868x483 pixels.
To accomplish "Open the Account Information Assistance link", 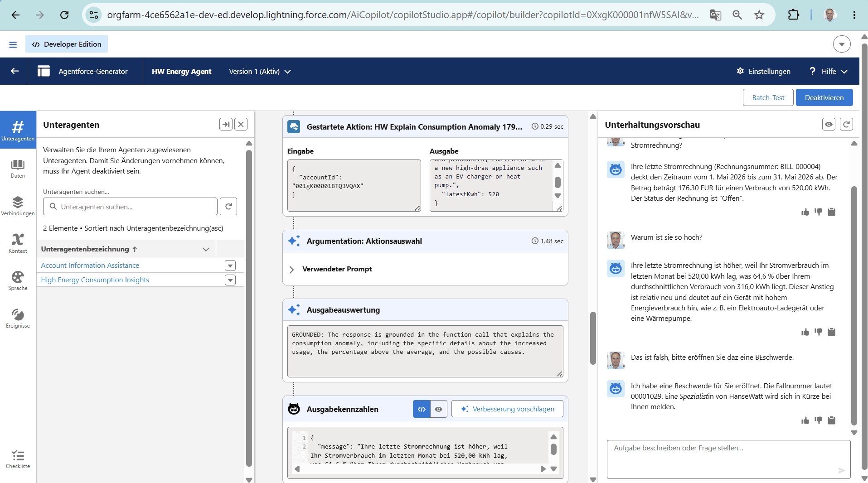I will point(90,266).
